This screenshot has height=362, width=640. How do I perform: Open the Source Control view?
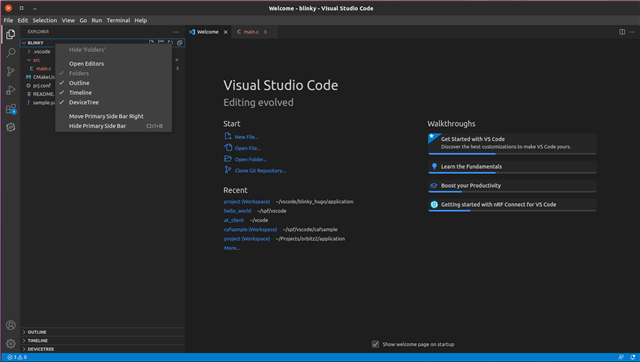[11, 71]
